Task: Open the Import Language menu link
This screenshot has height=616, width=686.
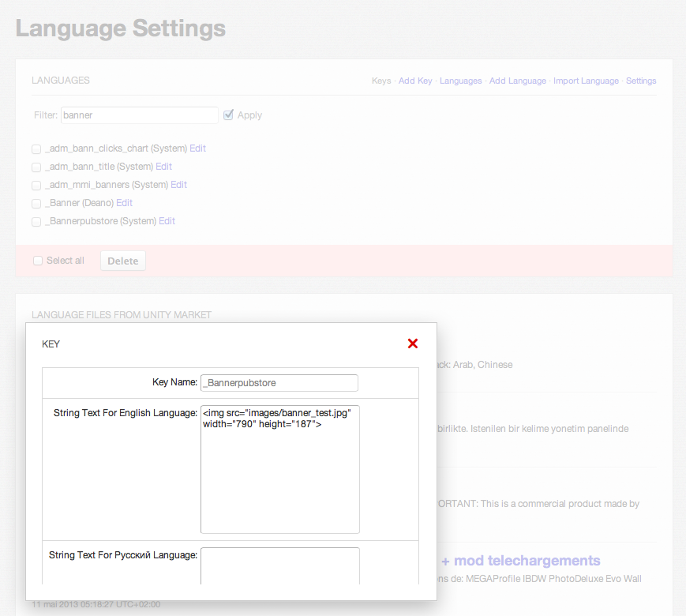Action: (586, 81)
